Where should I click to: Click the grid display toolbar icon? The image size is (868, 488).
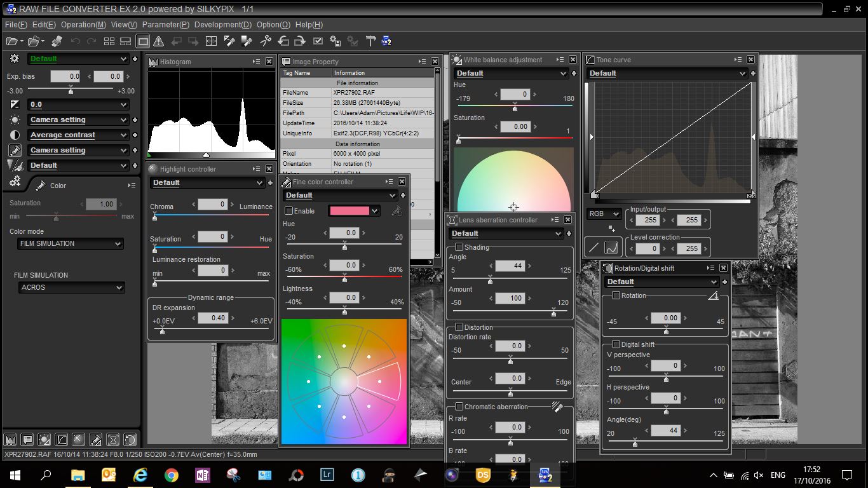coord(212,41)
